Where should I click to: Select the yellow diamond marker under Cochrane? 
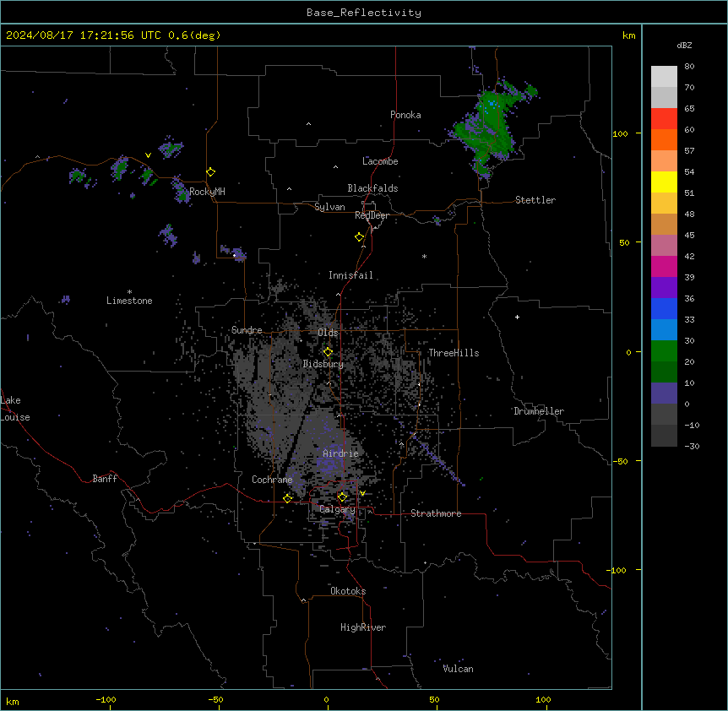pos(288,498)
